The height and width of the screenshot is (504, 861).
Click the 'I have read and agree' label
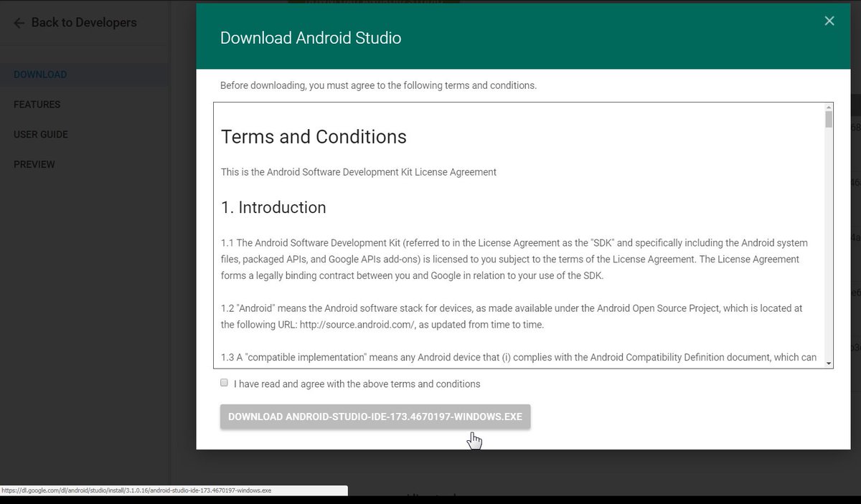point(357,384)
